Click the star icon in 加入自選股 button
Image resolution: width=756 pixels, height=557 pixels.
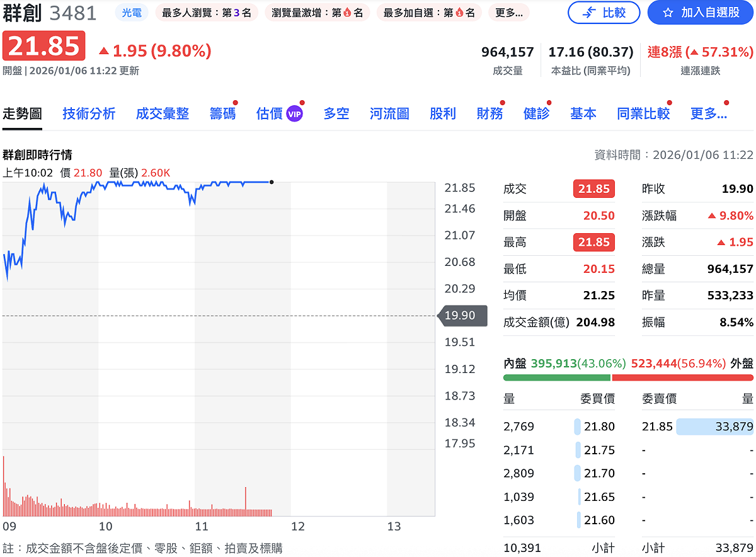pos(668,13)
